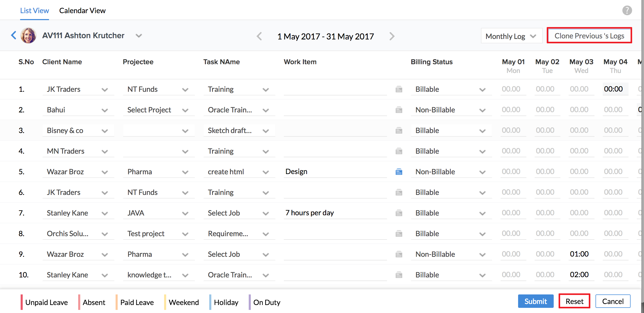Image resolution: width=644 pixels, height=313 pixels.
Task: Click the May 04 hours field in row 1
Action: 615,89
